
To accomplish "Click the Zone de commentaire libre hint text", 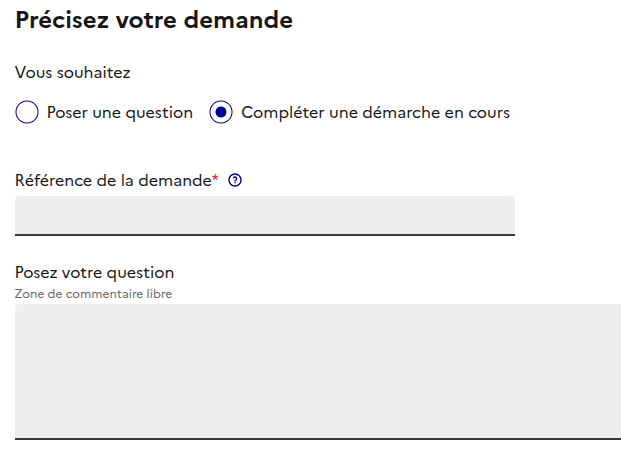I will pyautogui.click(x=94, y=294).
